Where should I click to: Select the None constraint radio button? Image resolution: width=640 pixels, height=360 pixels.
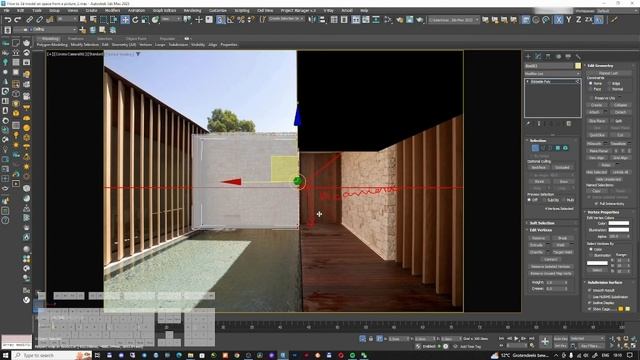(x=591, y=83)
